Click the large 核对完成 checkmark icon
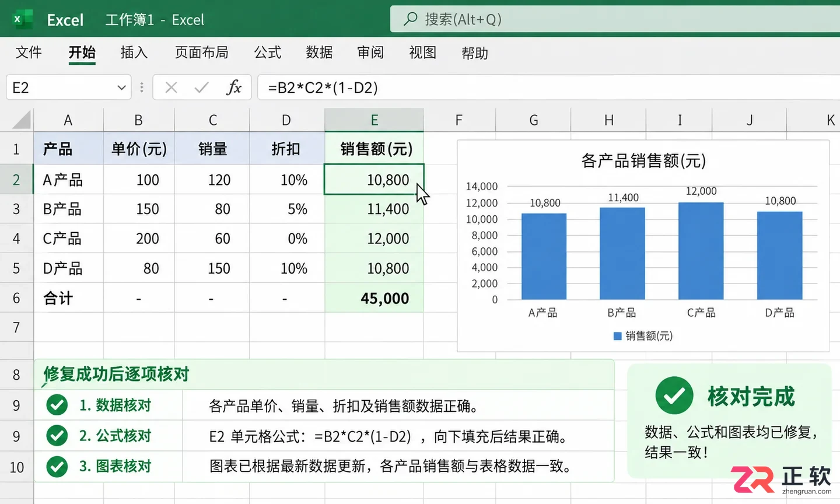 [x=674, y=395]
